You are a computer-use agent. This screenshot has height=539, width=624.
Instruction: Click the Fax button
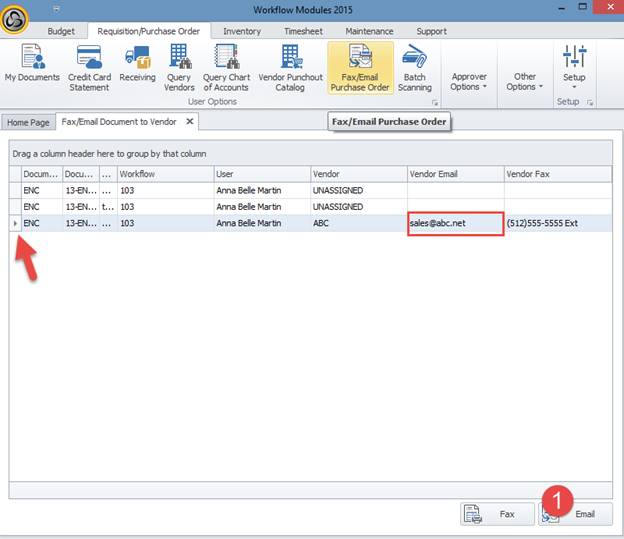[498, 514]
